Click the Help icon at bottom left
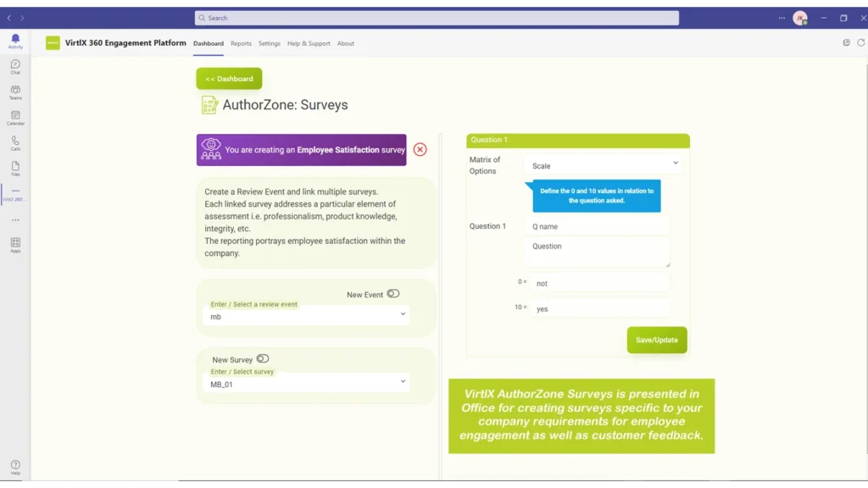 pos(15,467)
